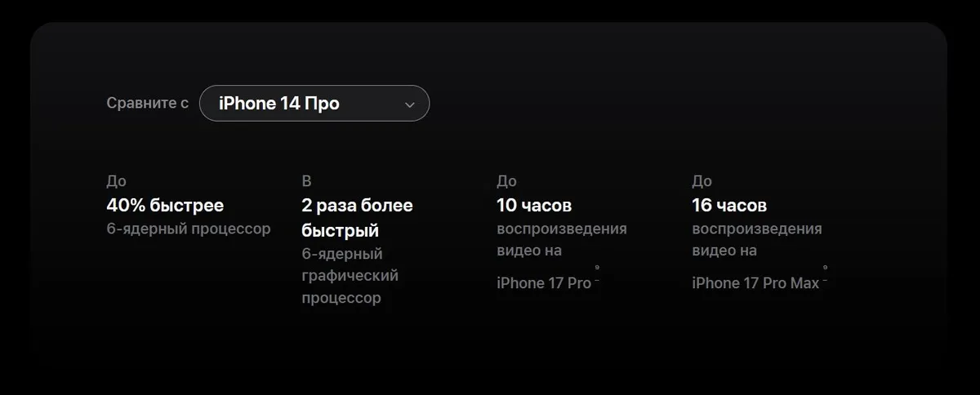Click the iPhone 17 Pro text
Screen dimensions: 980x395
[x=544, y=283]
